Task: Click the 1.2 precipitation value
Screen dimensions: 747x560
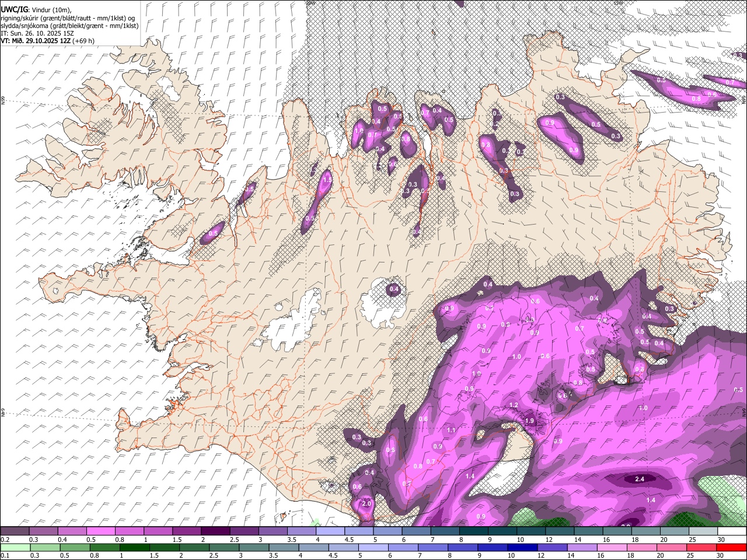Action: pyautogui.click(x=514, y=405)
